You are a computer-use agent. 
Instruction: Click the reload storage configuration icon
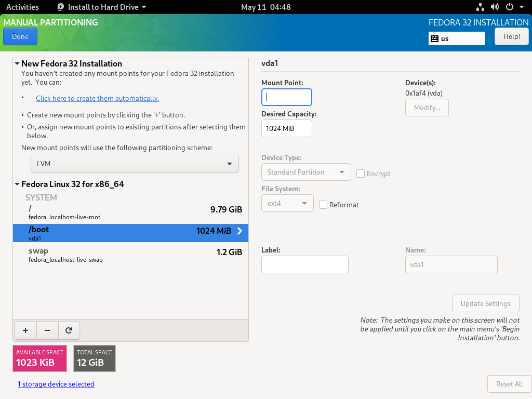coord(69,330)
